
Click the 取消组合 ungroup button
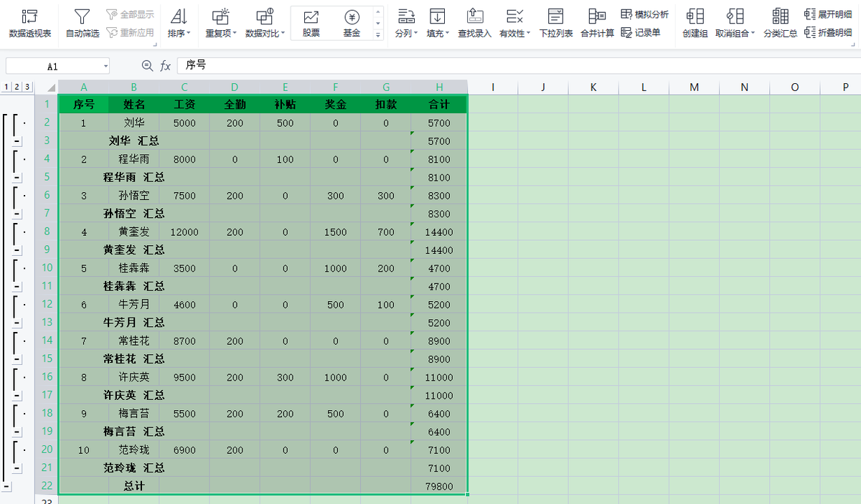735,24
